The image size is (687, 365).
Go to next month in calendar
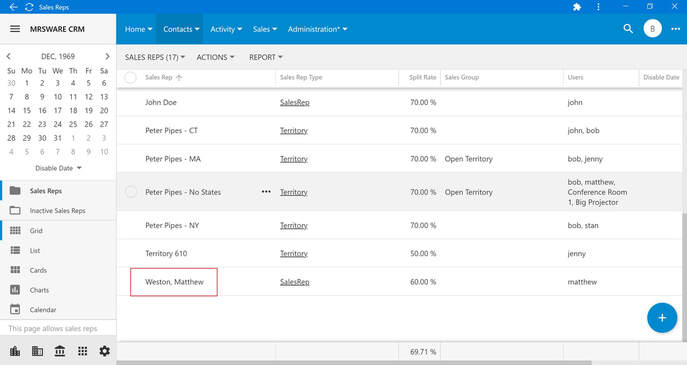[x=107, y=57]
